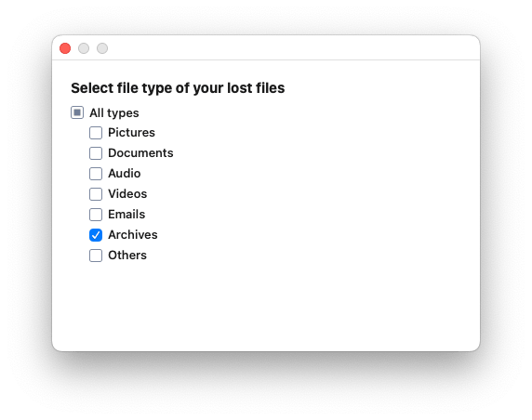This screenshot has height=420, width=532.
Task: Check the Emails checkbox
Action: pyautogui.click(x=96, y=215)
